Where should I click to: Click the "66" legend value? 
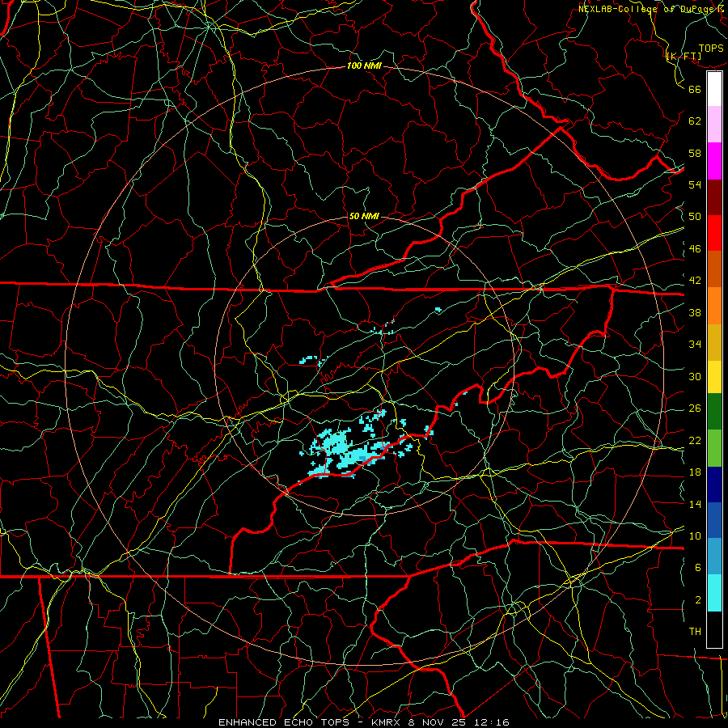click(x=695, y=89)
